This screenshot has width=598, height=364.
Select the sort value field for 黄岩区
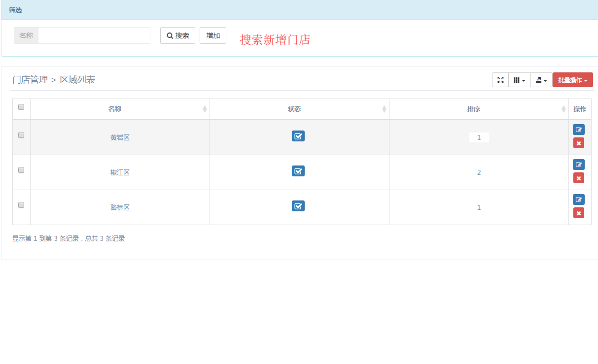point(479,137)
